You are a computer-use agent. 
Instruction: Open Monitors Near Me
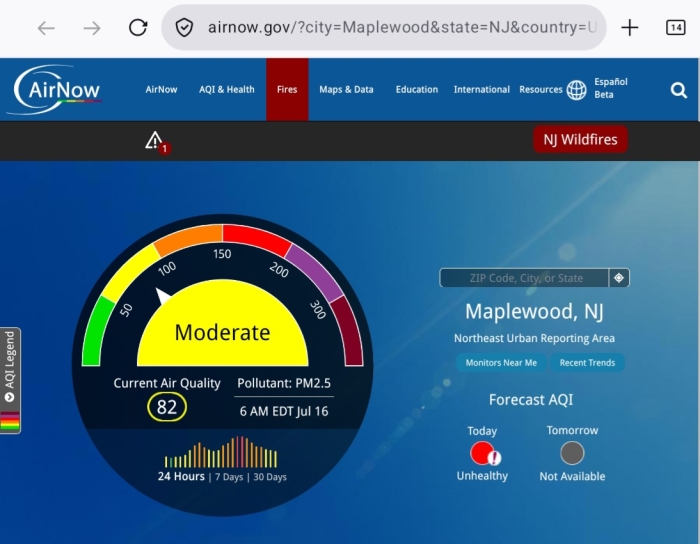(x=501, y=362)
